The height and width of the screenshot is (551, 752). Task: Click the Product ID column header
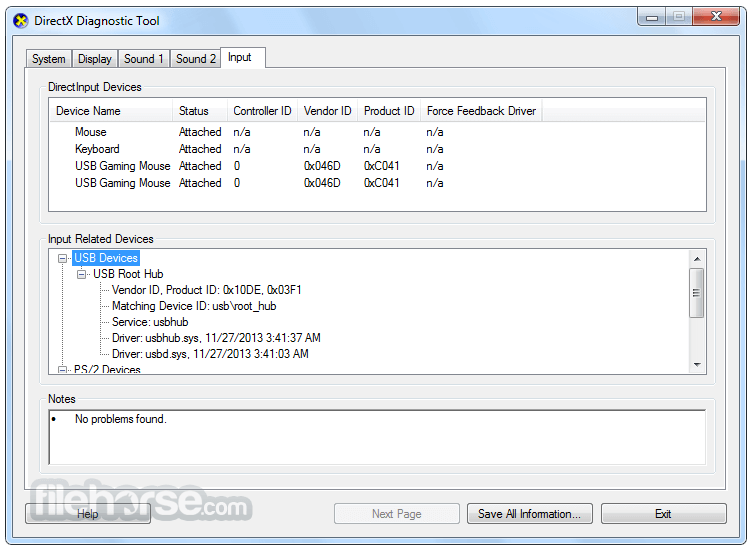click(x=389, y=111)
